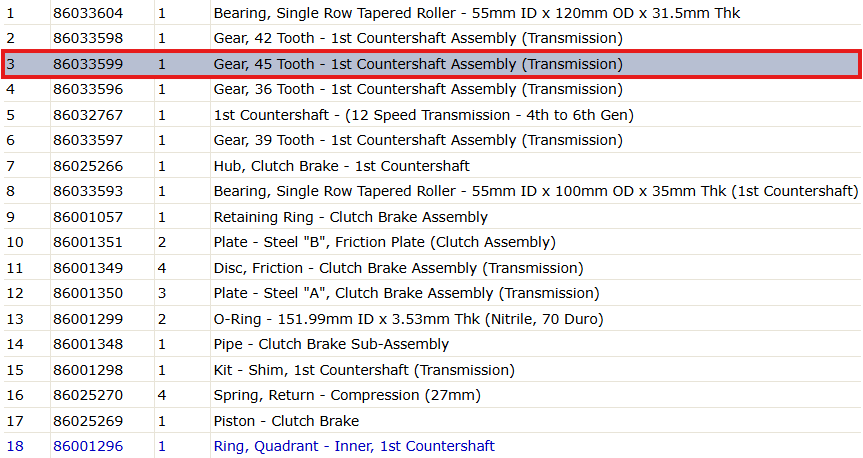Select Retaining Ring - Clutch Brake Assembly

(x=351, y=217)
